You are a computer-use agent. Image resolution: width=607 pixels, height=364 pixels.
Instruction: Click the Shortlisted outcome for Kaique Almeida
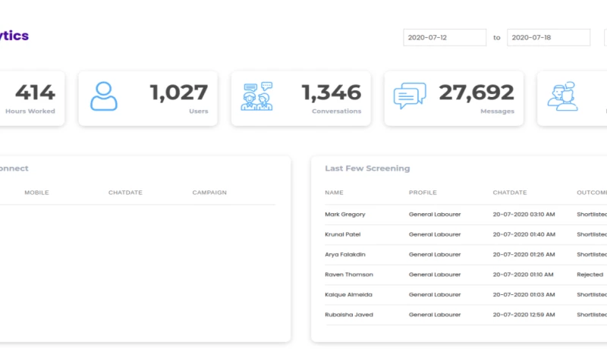592,295
